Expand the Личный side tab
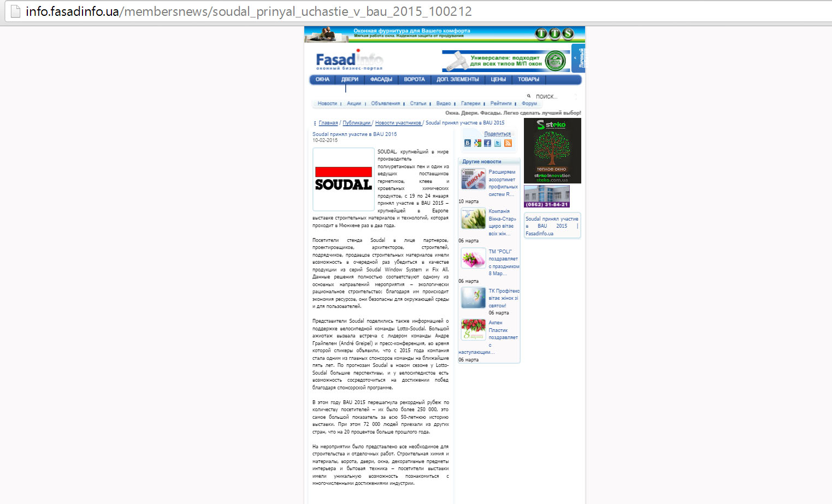This screenshot has width=832, height=504. tap(579, 58)
